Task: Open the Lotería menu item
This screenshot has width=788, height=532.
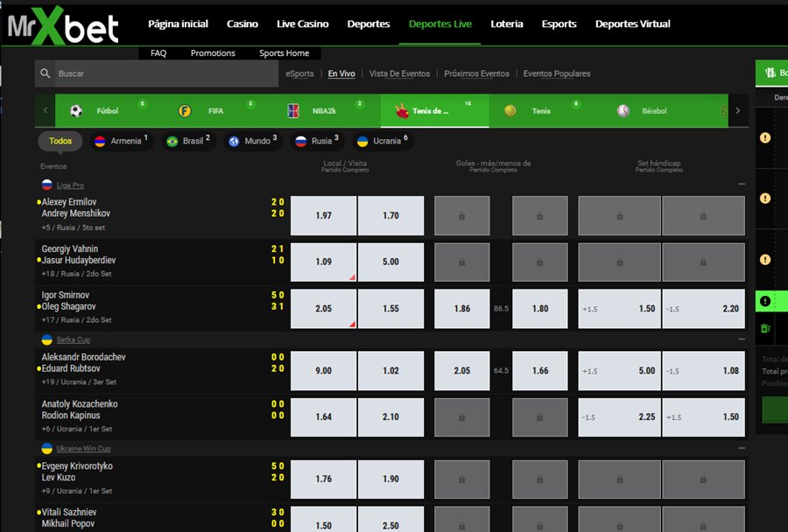Action: pyautogui.click(x=507, y=24)
